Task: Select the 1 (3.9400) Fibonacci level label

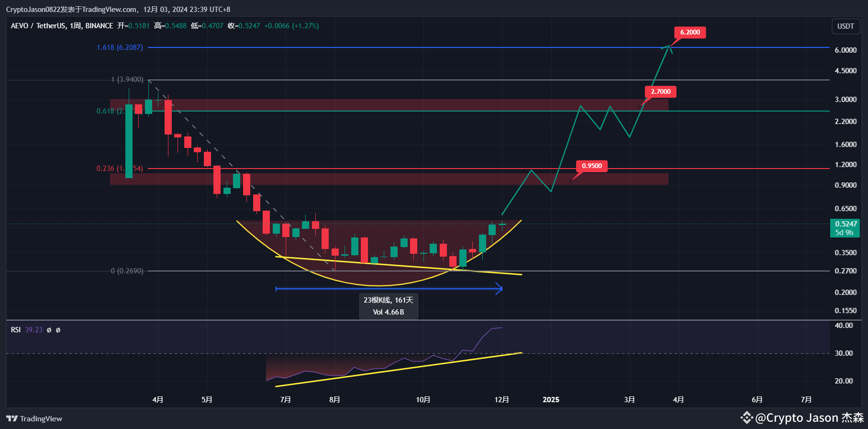Action: tap(127, 79)
